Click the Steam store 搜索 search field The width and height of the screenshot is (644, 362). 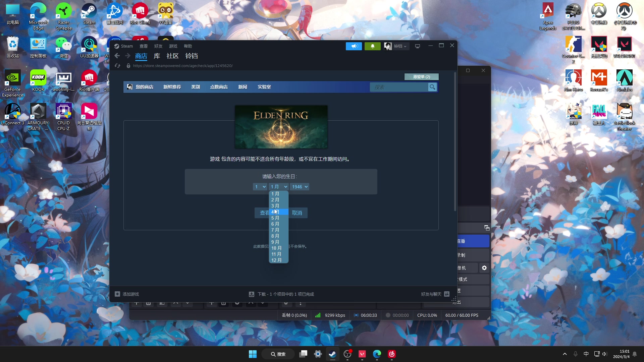tap(399, 87)
